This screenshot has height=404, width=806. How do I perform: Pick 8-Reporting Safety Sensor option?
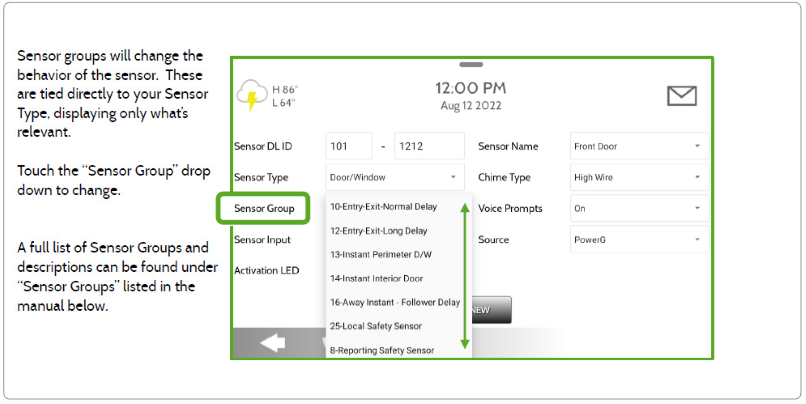[x=381, y=350]
